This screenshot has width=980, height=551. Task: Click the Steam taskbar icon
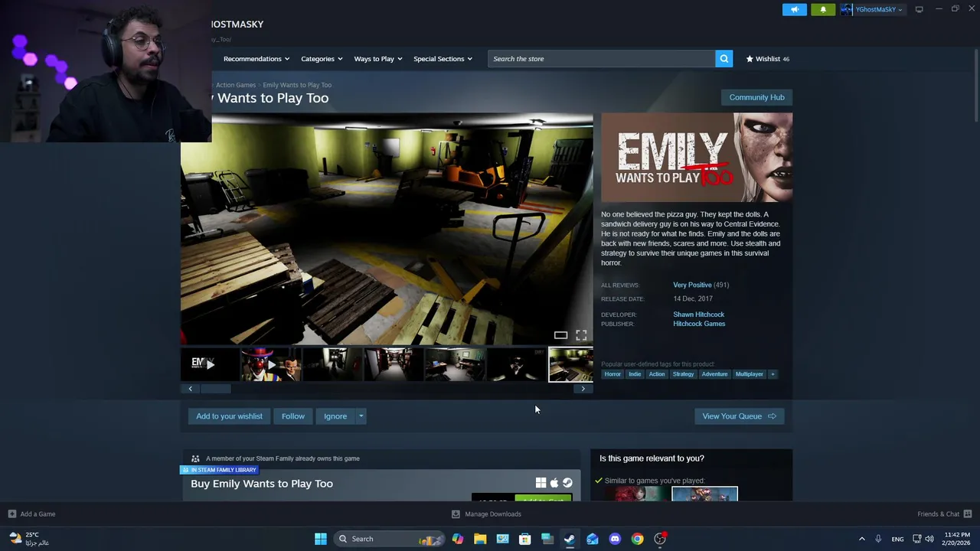[570, 539]
